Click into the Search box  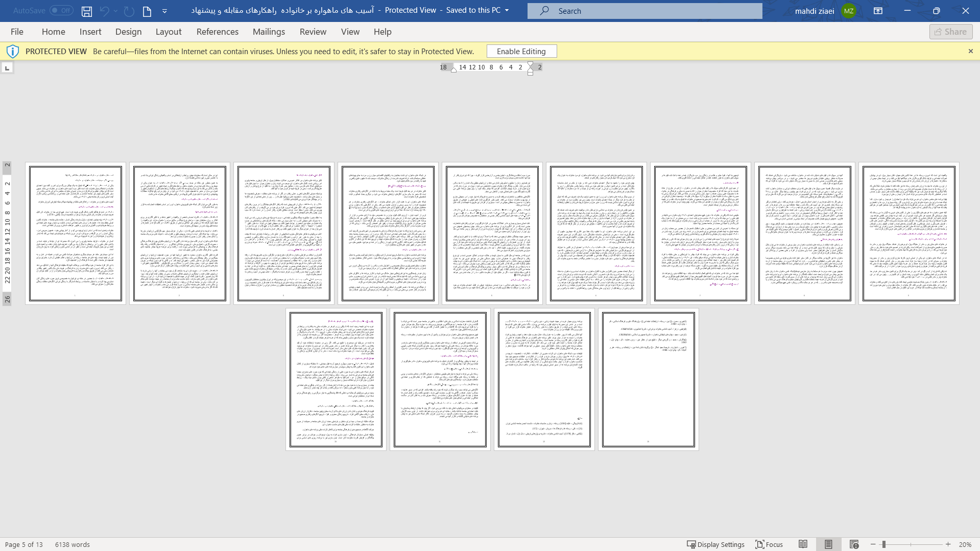(644, 11)
